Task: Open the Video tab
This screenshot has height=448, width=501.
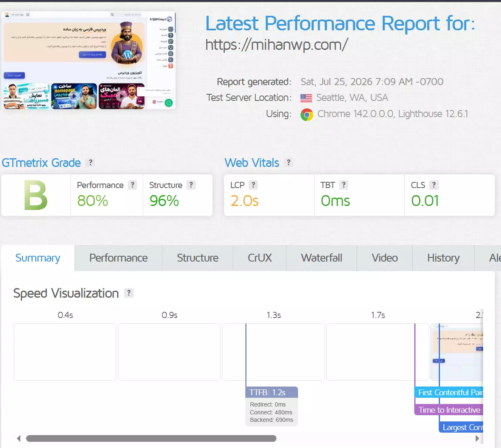Action: (385, 258)
